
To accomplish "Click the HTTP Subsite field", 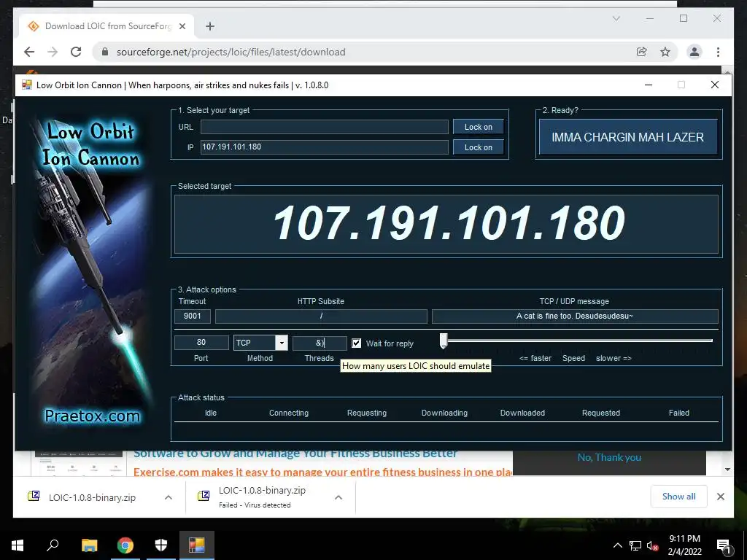I will point(321,316).
